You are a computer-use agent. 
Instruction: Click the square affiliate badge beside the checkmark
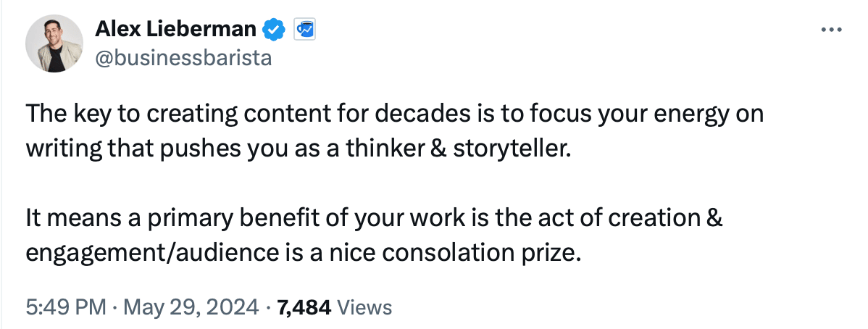(303, 30)
